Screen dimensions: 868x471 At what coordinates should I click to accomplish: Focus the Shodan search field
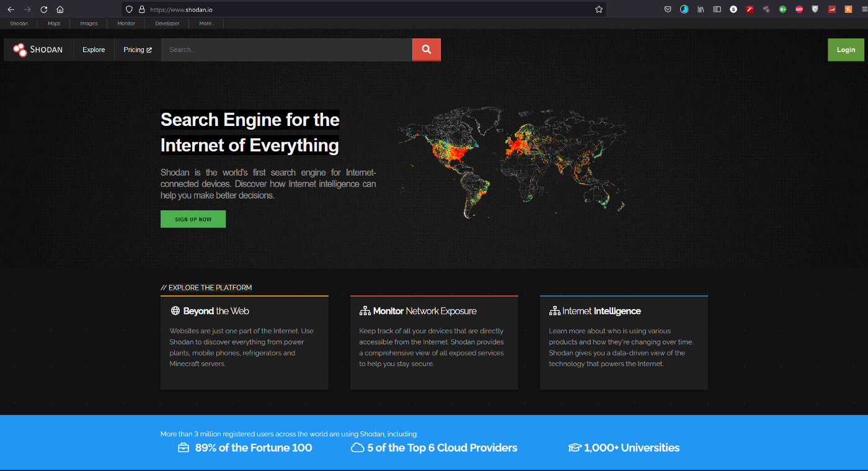[286, 50]
